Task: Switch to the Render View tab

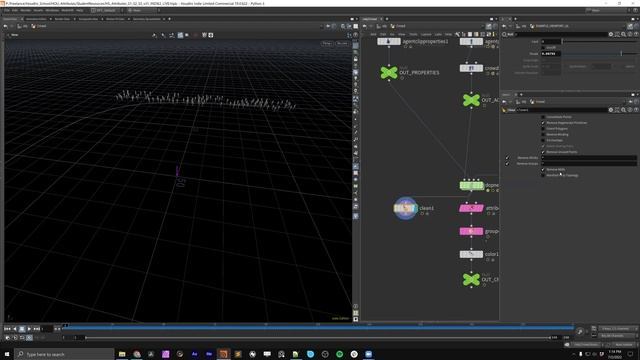Action: point(62,19)
